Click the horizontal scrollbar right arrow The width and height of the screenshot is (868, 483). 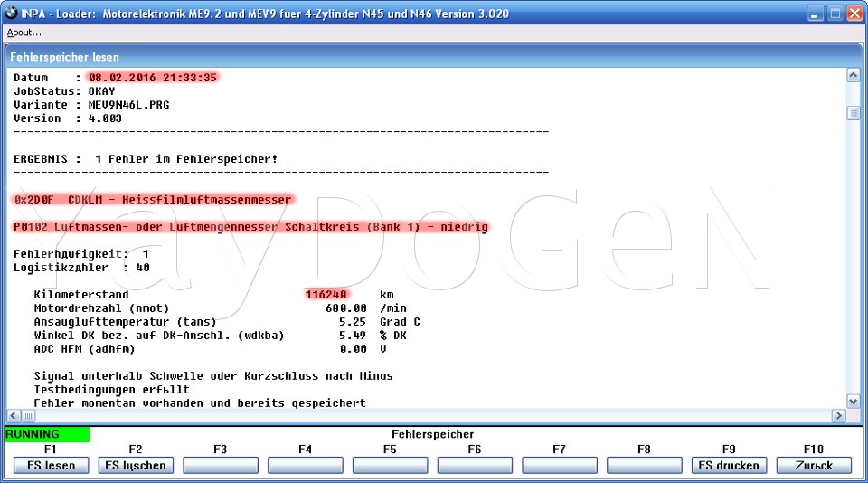(839, 415)
